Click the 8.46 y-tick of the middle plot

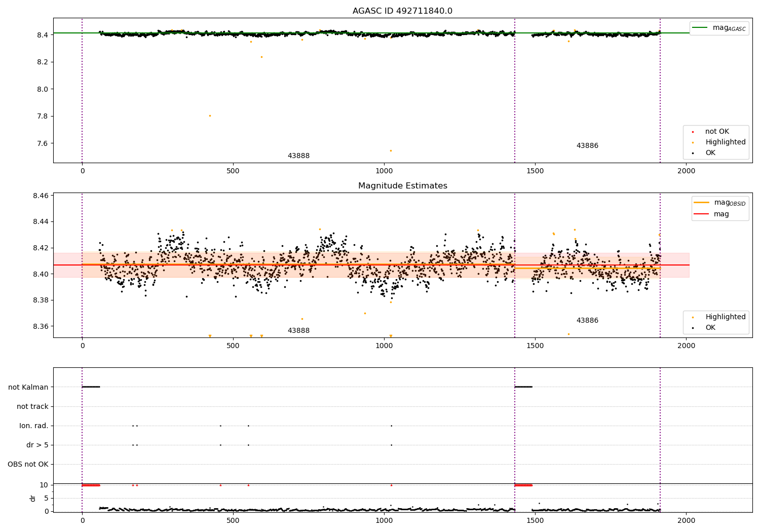tap(41, 196)
